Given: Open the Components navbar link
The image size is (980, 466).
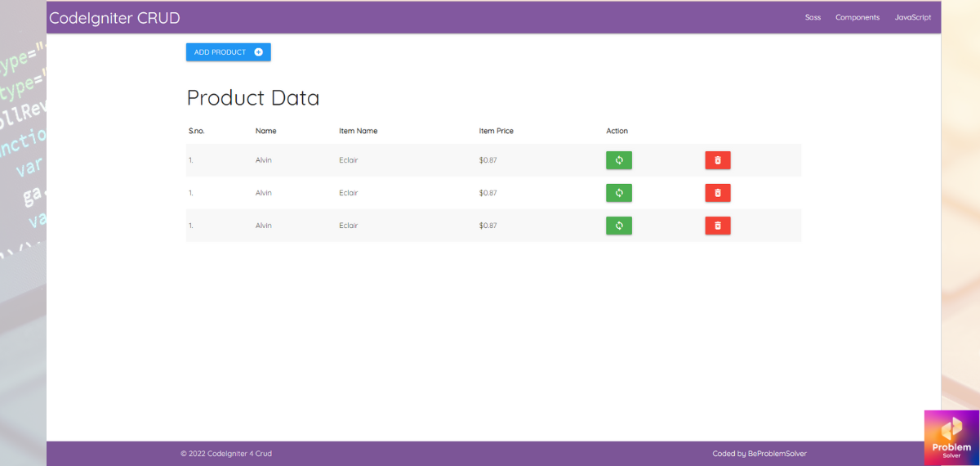Looking at the screenshot, I should click(x=857, y=17).
